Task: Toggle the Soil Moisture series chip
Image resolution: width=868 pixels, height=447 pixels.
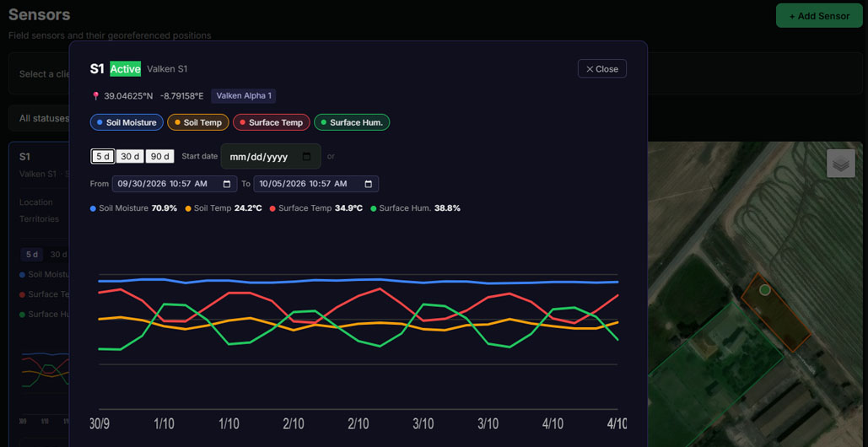Action: tap(127, 122)
